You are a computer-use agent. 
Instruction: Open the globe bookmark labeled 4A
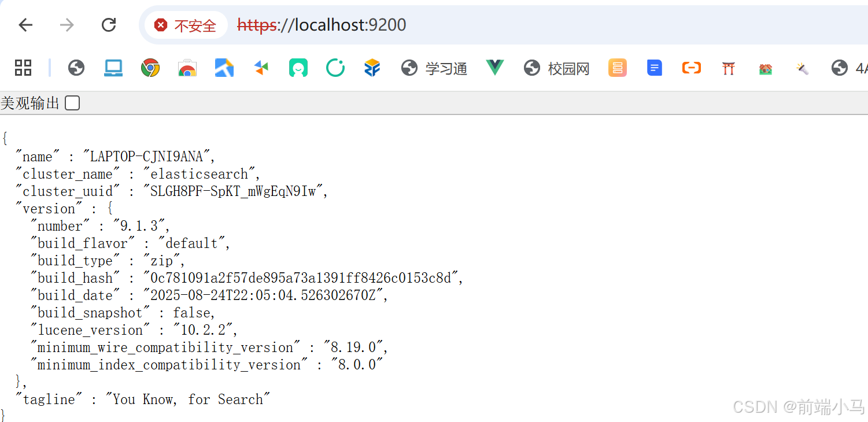pos(849,68)
